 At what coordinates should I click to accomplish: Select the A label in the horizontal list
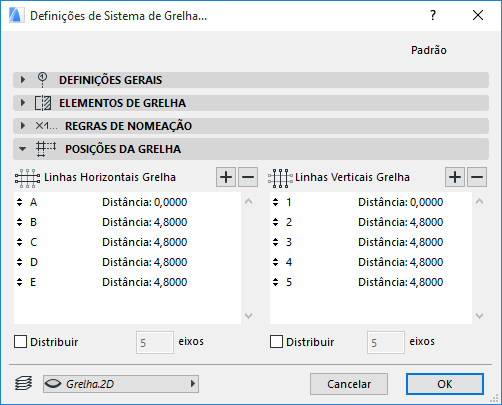(33, 202)
